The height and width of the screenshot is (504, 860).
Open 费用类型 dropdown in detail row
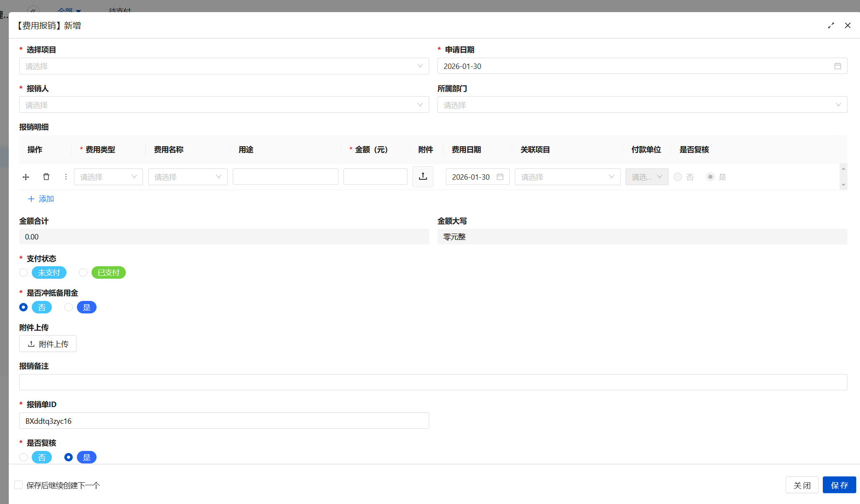[108, 177]
